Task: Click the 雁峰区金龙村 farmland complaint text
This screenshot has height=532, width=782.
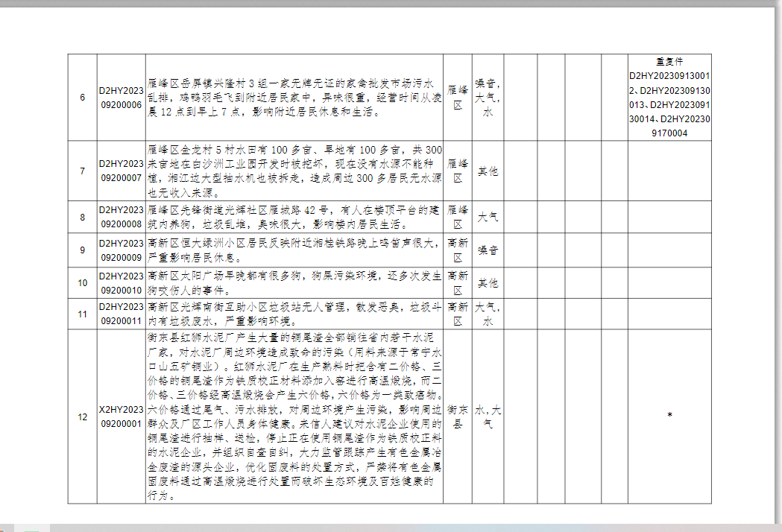Action: pyautogui.click(x=294, y=171)
